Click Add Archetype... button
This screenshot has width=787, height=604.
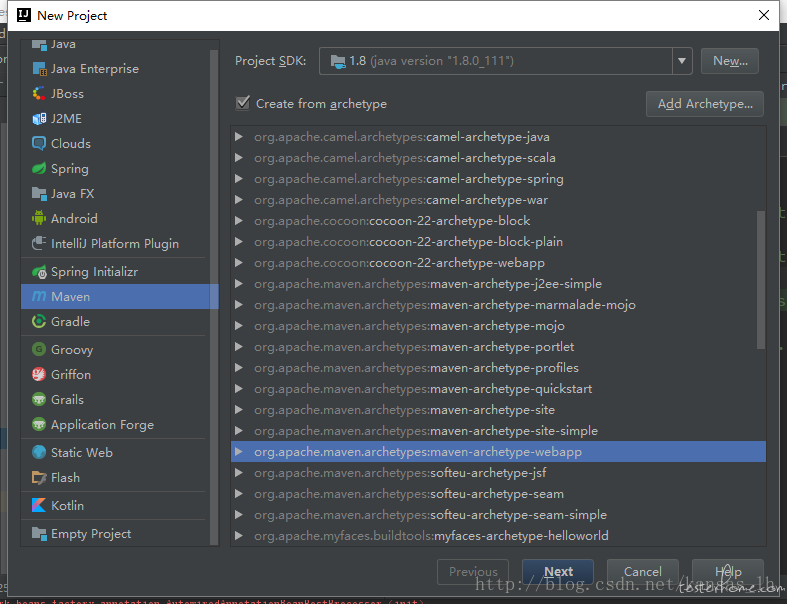click(705, 104)
